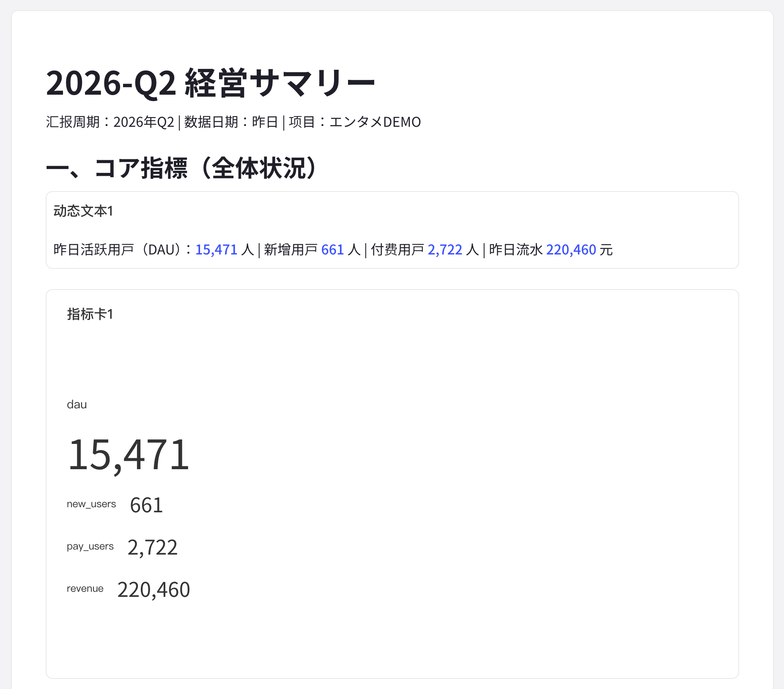
Task: Click the blue revenue value 220,460 in the text
Action: click(x=571, y=250)
